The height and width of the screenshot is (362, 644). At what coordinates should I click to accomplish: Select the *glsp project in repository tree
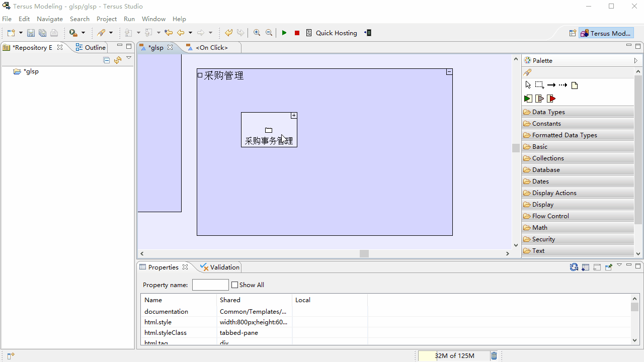click(31, 71)
